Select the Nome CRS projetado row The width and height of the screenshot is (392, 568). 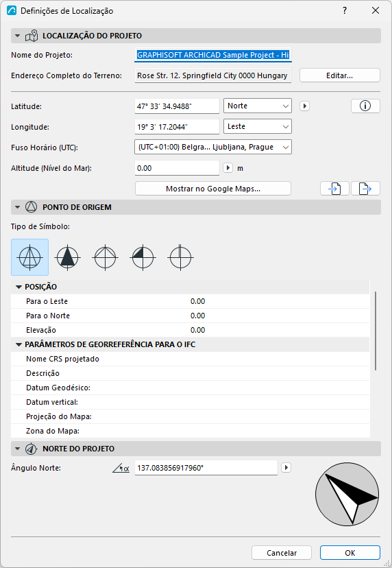191,359
